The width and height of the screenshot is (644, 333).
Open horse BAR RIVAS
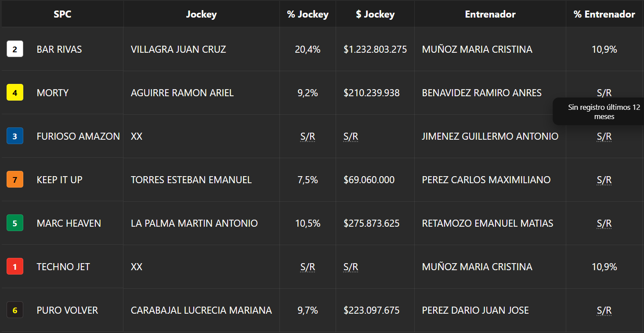[x=59, y=49]
